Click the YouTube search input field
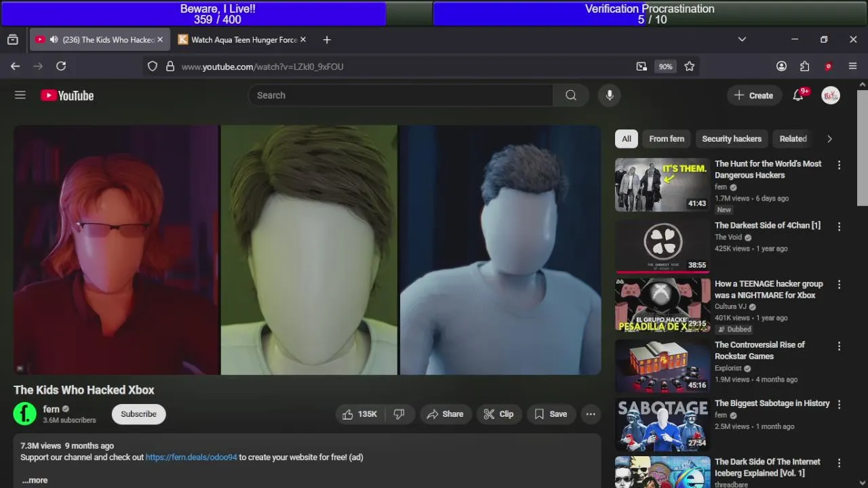868x488 pixels. tap(400, 96)
